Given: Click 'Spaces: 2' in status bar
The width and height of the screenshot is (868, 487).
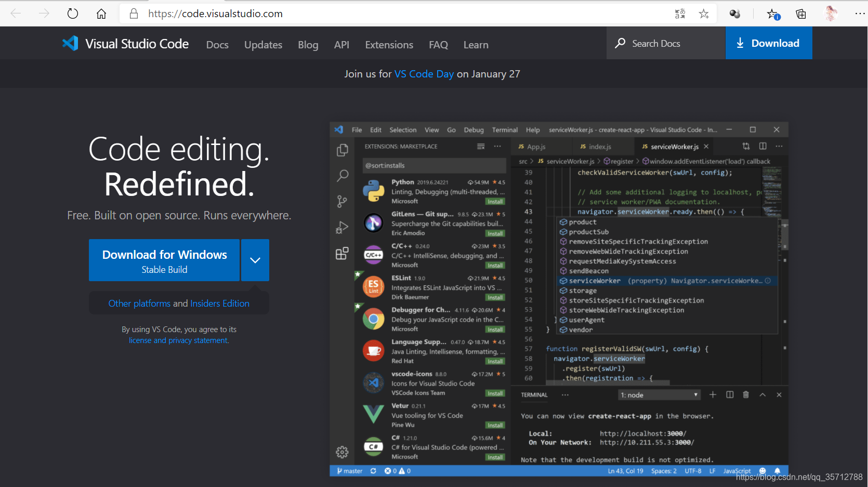Looking at the screenshot, I should (664, 471).
